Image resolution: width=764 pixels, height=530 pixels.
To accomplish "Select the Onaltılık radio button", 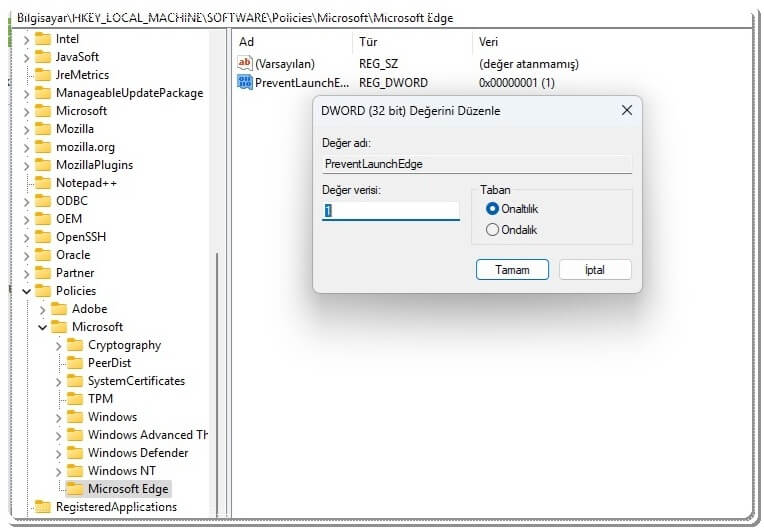I will point(492,209).
